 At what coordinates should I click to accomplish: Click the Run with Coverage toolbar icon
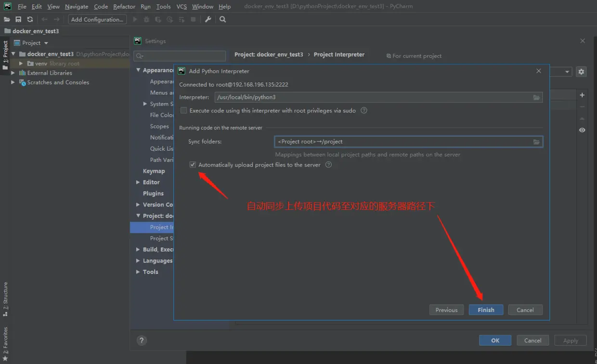click(158, 19)
